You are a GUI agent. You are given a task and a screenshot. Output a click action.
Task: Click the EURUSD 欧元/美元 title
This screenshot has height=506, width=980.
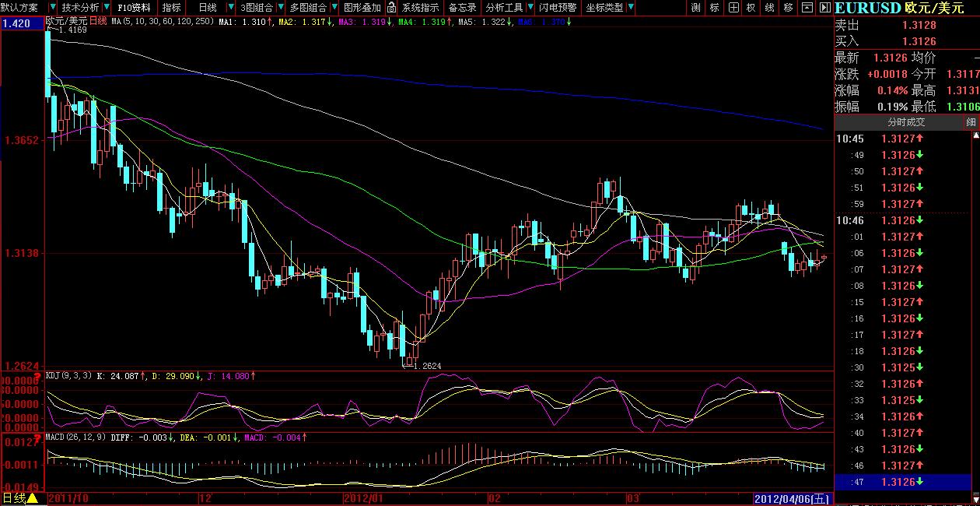click(x=899, y=8)
